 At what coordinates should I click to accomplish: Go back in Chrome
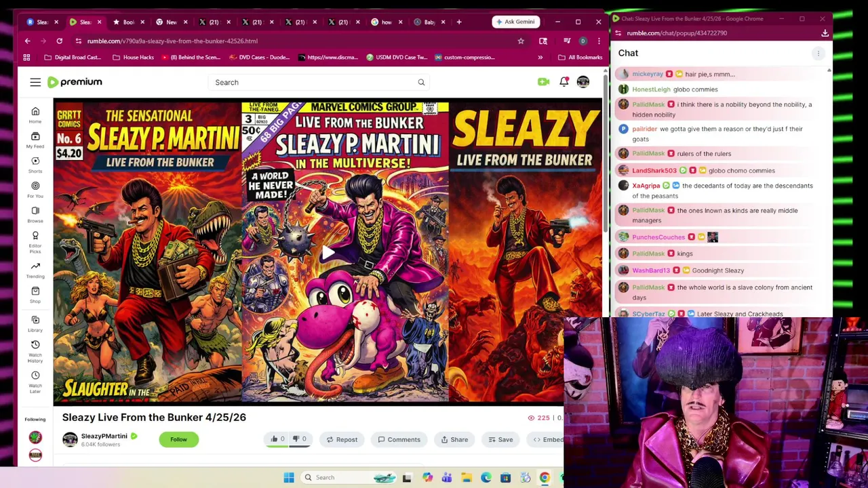point(27,41)
